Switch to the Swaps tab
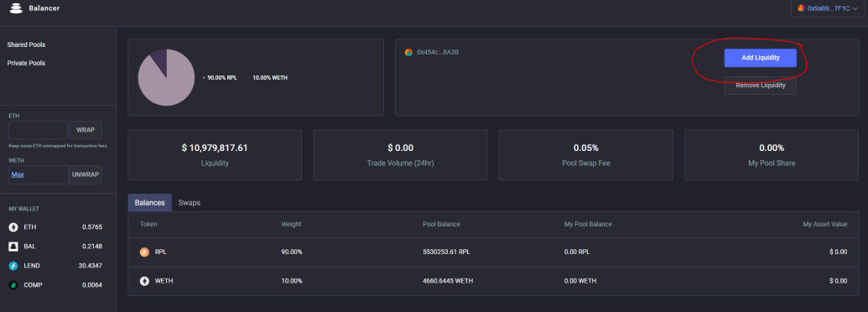The image size is (868, 312). point(190,202)
